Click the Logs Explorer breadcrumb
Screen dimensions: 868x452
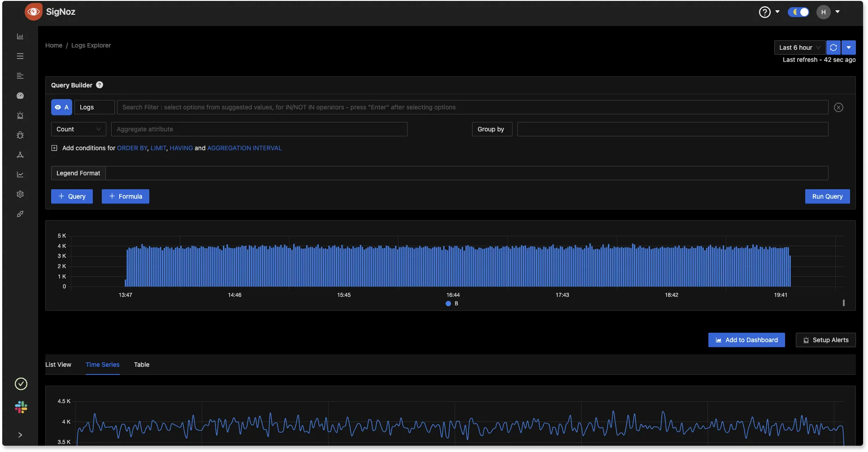(x=91, y=45)
